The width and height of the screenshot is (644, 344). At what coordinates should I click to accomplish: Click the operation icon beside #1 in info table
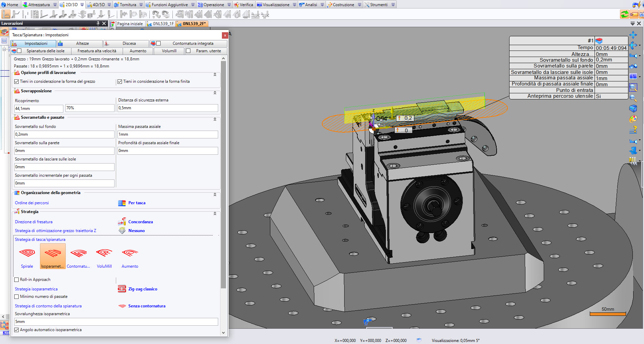pos(599,41)
